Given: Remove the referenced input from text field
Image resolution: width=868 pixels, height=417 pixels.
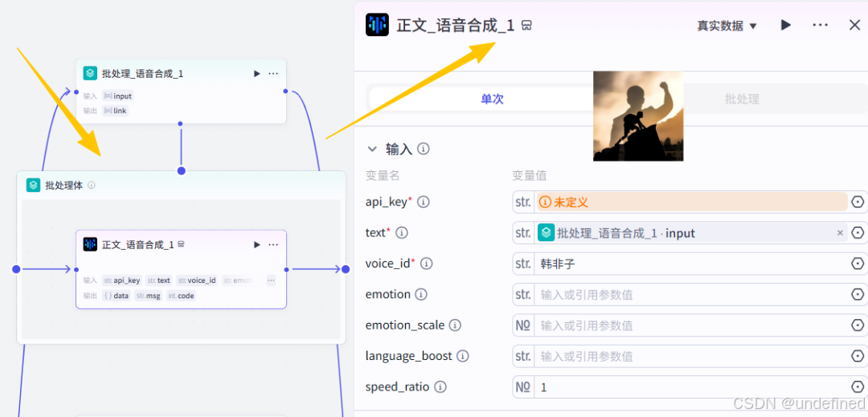Looking at the screenshot, I should 840,233.
